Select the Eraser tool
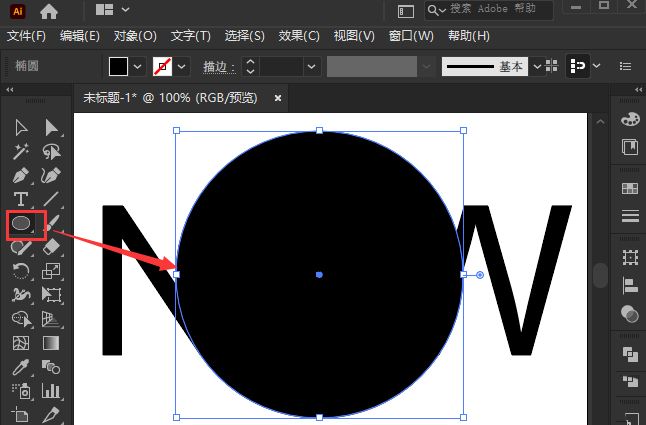Image resolution: width=646 pixels, height=425 pixels. click(51, 247)
